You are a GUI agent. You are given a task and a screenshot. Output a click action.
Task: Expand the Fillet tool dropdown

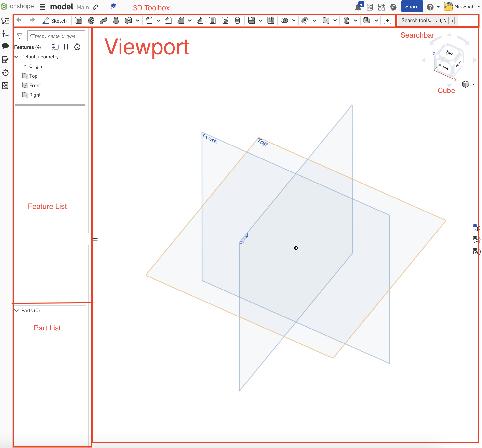[x=158, y=21]
